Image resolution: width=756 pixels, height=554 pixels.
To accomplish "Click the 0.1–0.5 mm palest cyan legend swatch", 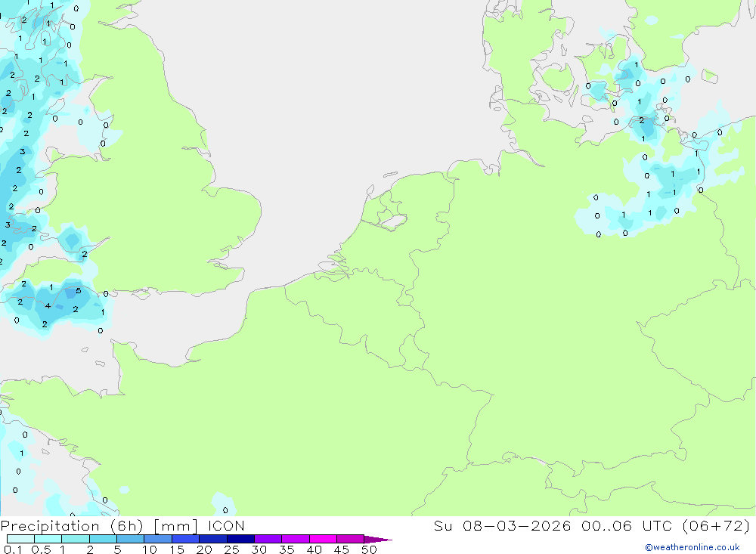I will tap(20, 539).
